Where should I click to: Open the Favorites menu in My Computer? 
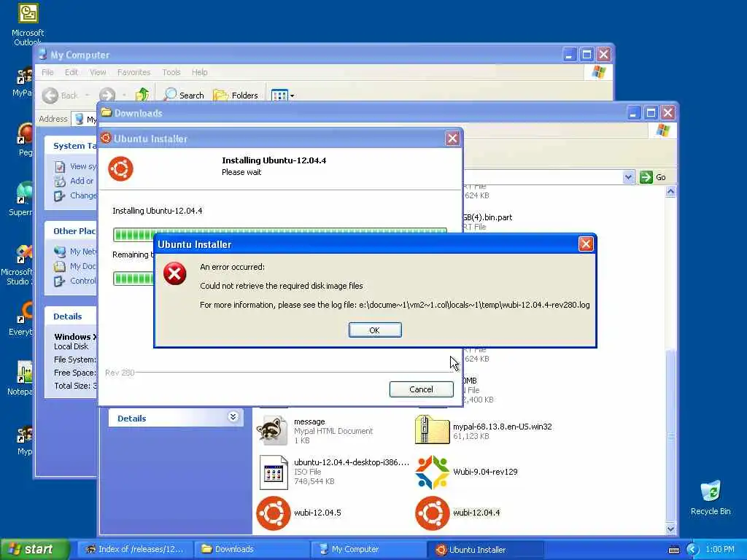(x=134, y=72)
